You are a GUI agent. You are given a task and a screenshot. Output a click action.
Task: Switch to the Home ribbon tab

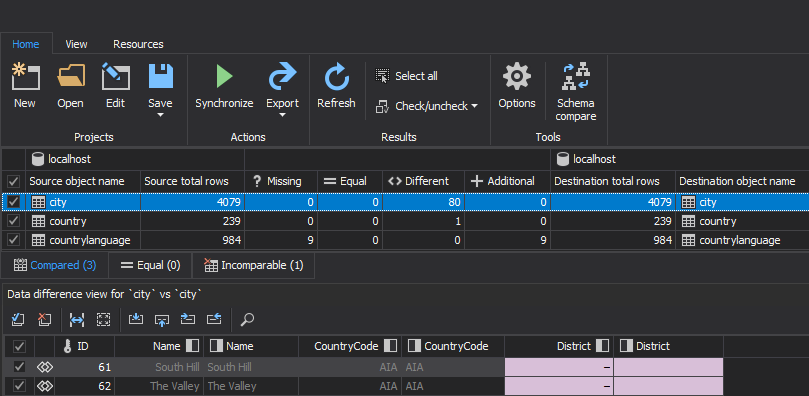pos(26,44)
